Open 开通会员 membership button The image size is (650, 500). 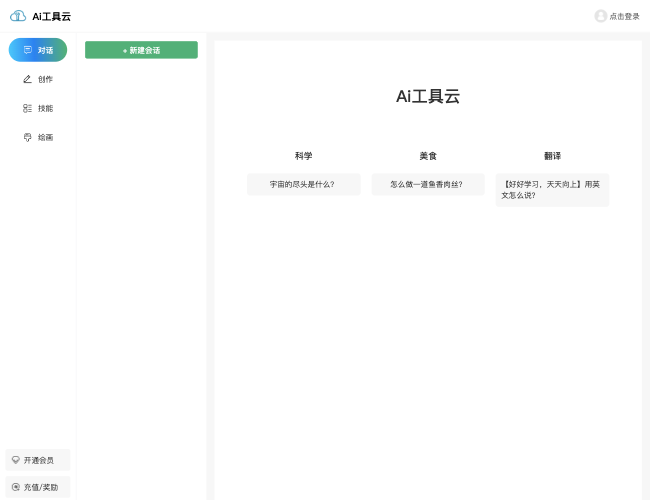38,460
